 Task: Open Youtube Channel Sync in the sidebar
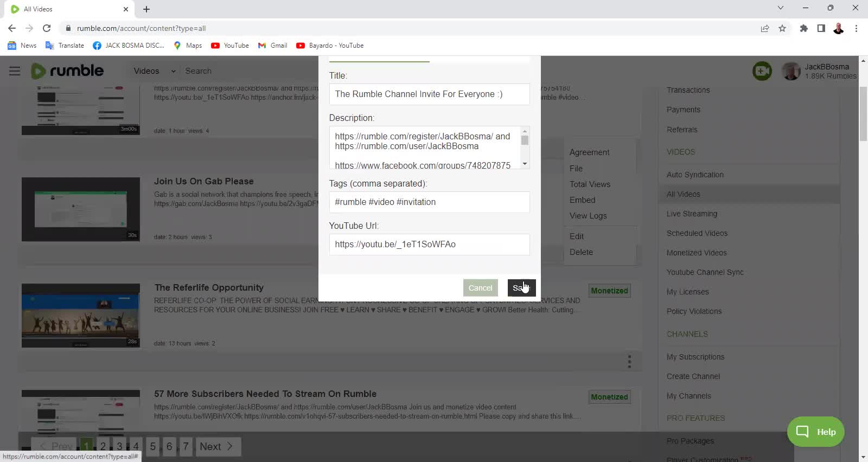tap(705, 272)
